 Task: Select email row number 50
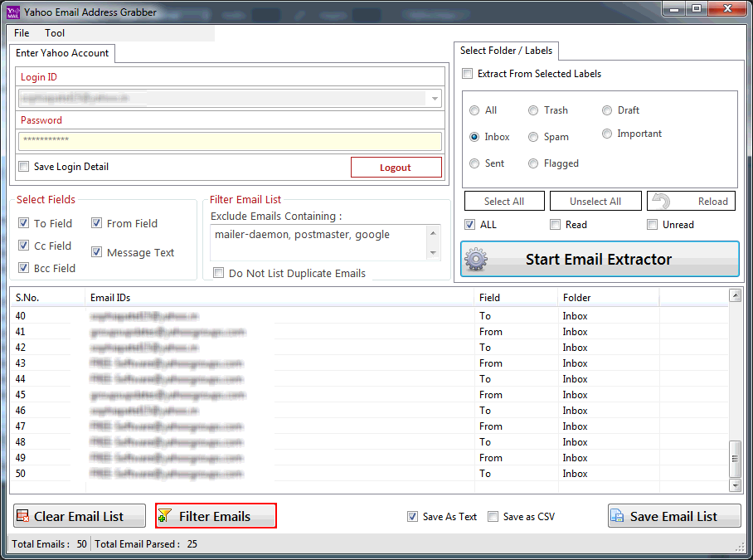(369, 474)
